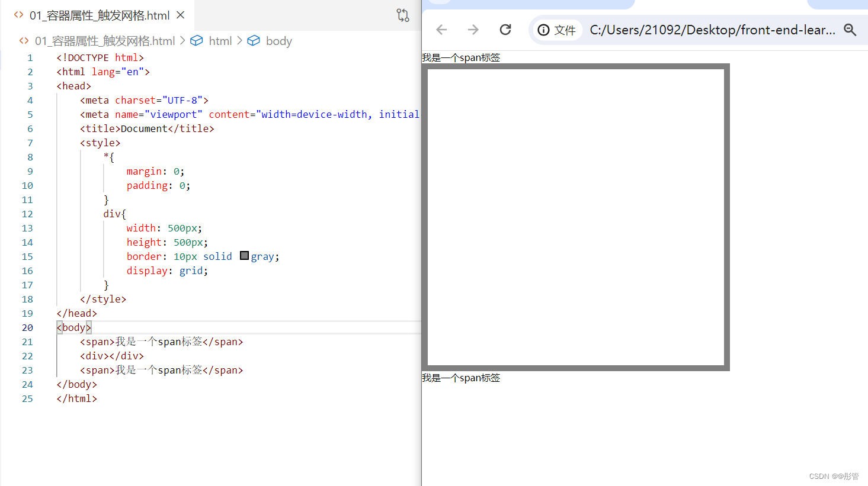868x486 pixels.
Task: Click inside the gray-bordered grid div
Action: pyautogui.click(x=576, y=217)
